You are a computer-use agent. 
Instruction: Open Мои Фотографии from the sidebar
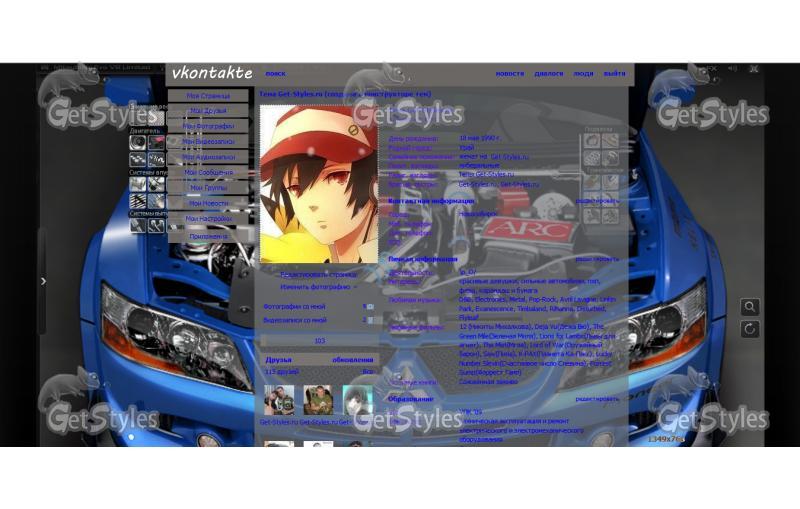(x=208, y=127)
